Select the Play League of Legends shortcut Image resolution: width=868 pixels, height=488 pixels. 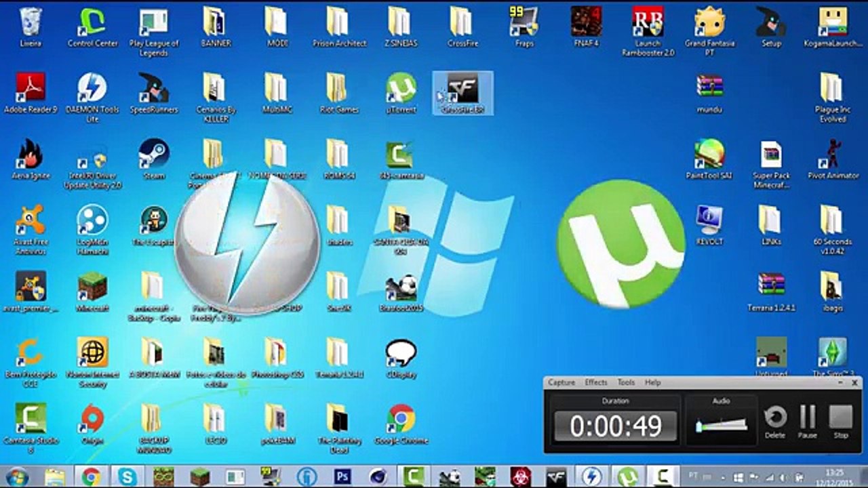coord(154,32)
